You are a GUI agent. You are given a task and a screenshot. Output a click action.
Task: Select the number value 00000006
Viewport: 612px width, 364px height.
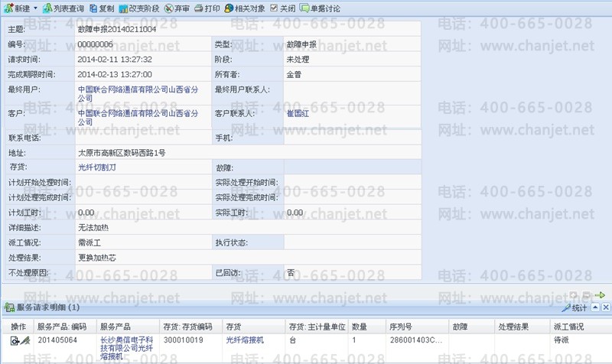point(95,44)
